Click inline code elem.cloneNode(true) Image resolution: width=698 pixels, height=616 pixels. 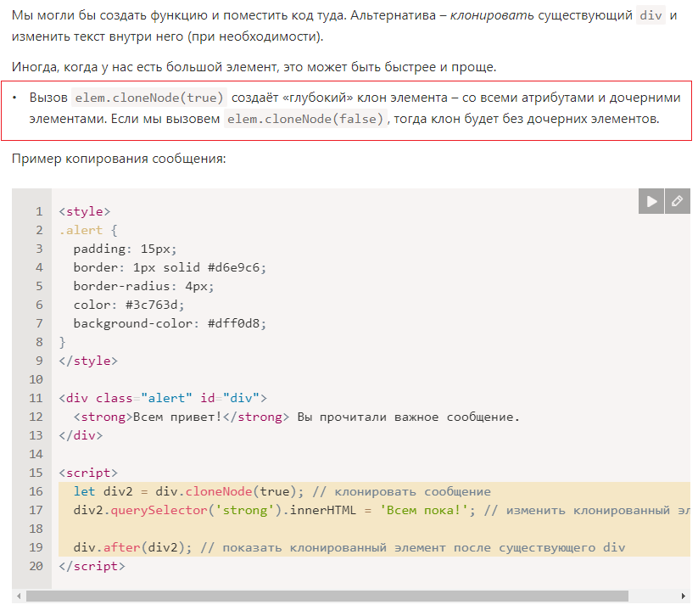(149, 98)
